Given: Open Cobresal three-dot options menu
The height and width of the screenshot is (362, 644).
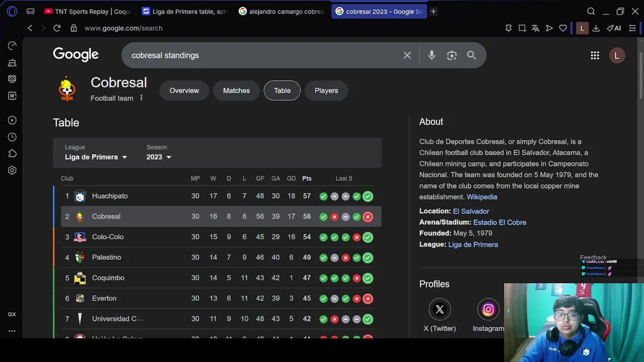Looking at the screenshot, I should click(141, 98).
